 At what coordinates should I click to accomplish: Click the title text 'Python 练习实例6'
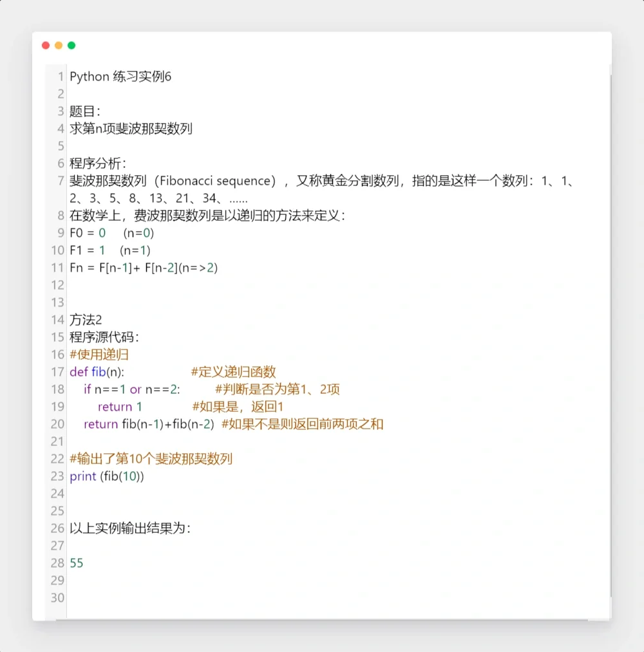[x=120, y=77]
